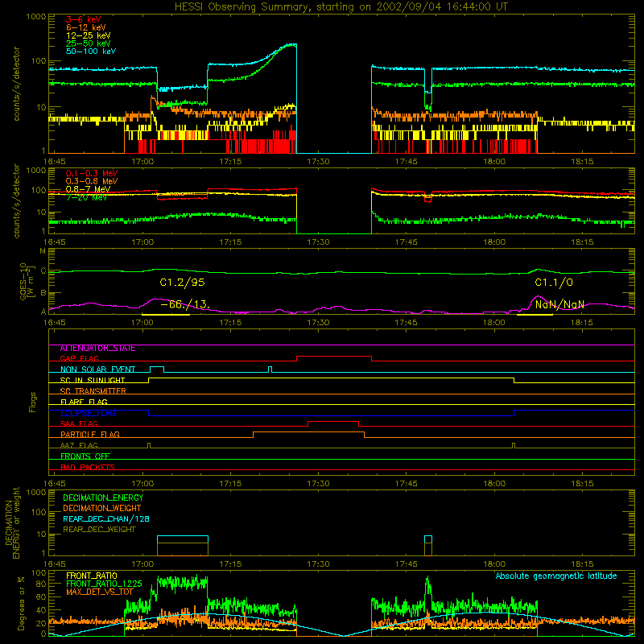Click the wide cyan decimation box near 17:05
644x644 pixels.
tap(183, 539)
